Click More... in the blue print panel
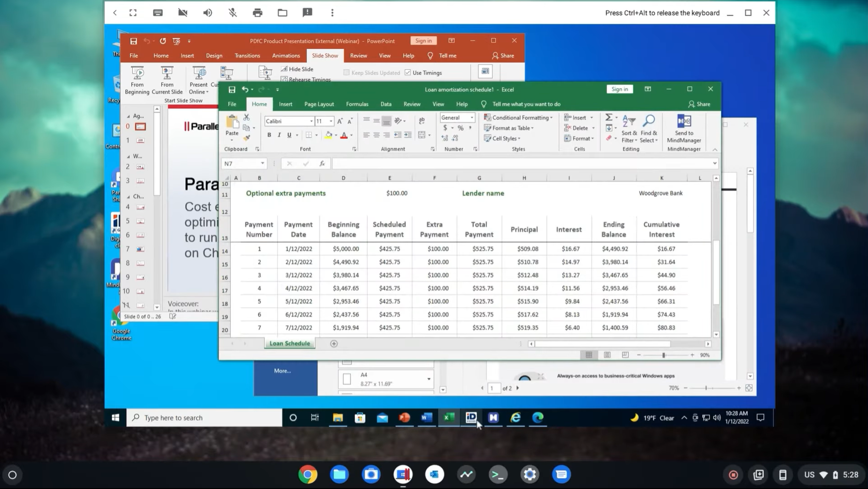 [x=282, y=371]
